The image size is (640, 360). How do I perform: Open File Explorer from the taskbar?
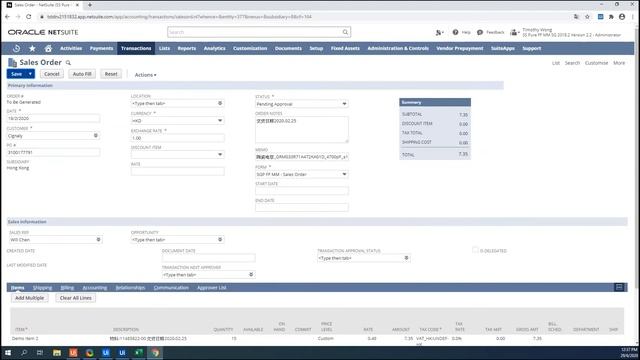[57, 353]
